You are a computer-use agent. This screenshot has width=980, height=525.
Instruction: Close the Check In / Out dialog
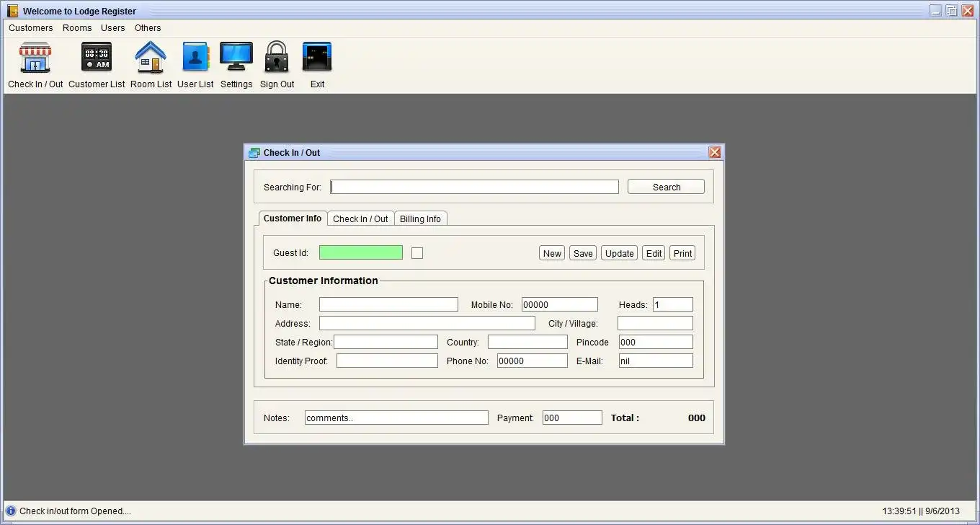pos(714,152)
